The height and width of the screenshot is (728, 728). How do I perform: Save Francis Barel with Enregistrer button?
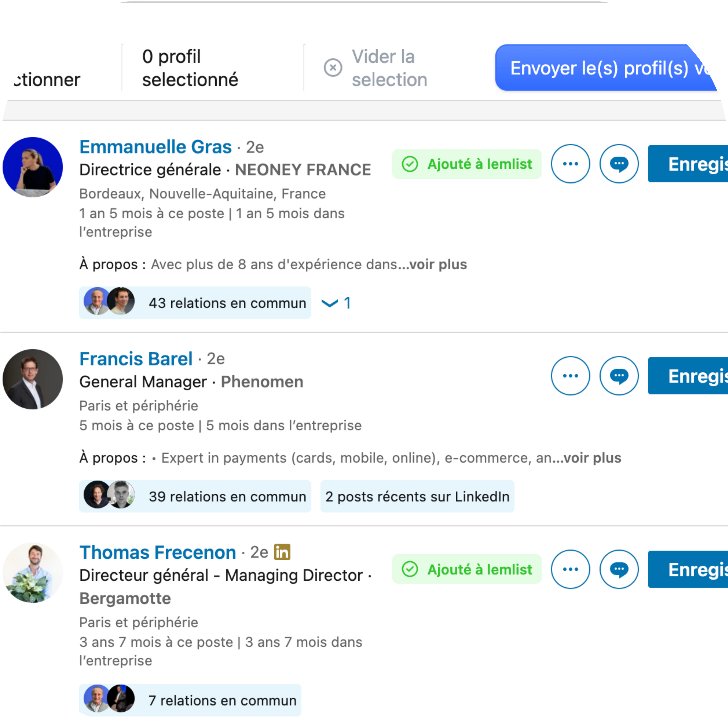click(x=688, y=376)
